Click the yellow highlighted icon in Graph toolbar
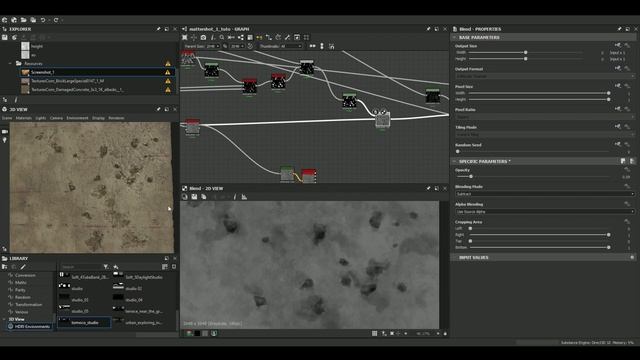640x360 pixels. point(259,37)
